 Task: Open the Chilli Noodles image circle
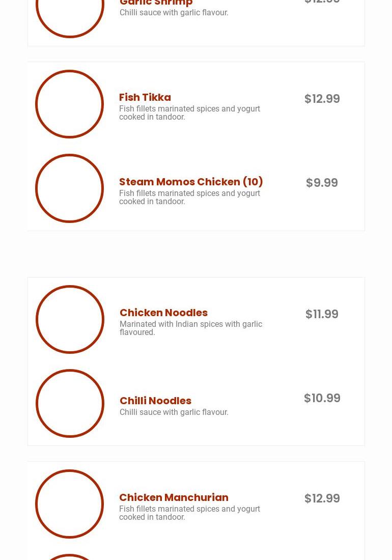pyautogui.click(x=70, y=403)
